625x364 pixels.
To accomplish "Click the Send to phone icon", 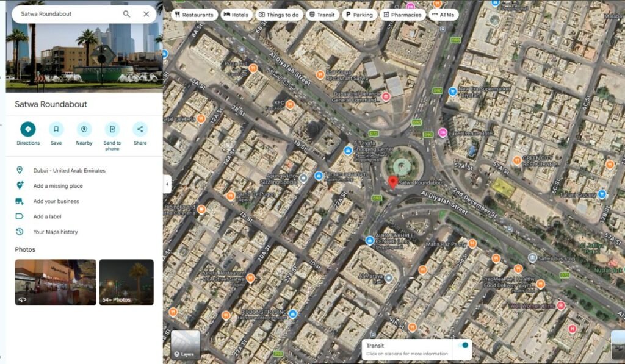I will [x=112, y=129].
